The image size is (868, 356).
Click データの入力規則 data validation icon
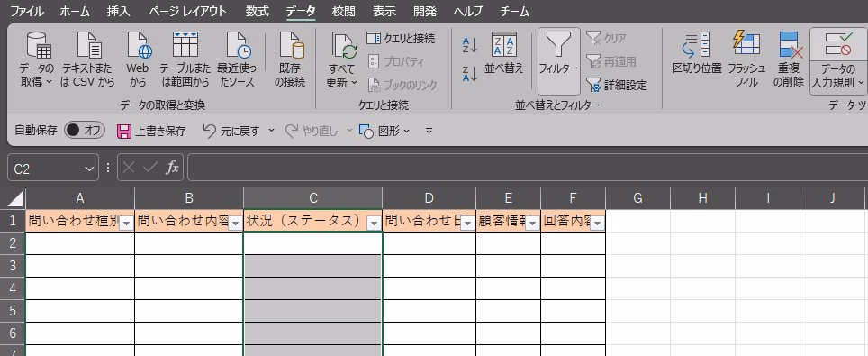838,45
